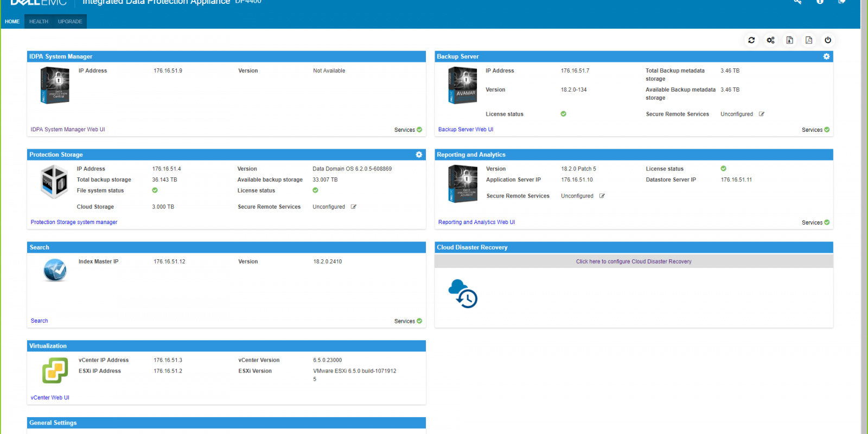Click Cloud Storage value 3.000 TB
This screenshot has height=434, width=868.
point(163,207)
